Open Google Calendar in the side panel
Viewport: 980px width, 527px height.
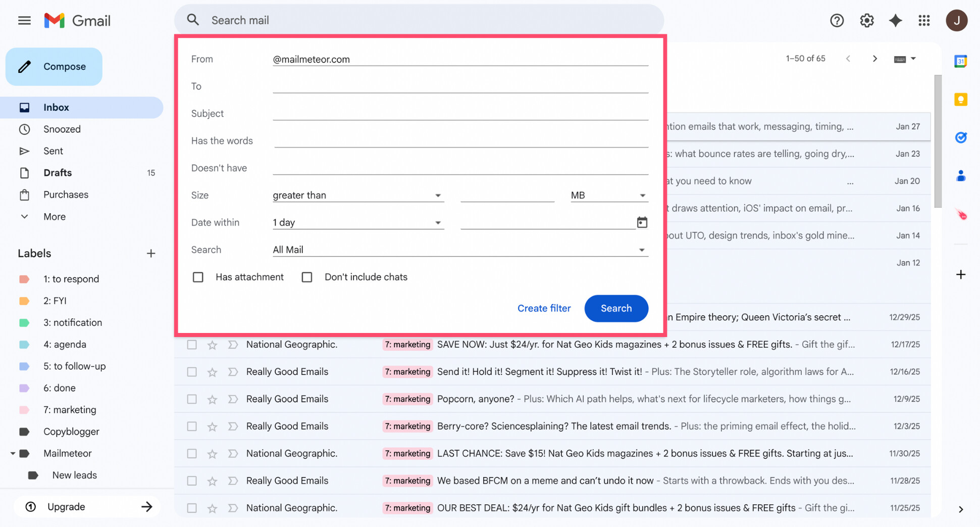pos(961,61)
